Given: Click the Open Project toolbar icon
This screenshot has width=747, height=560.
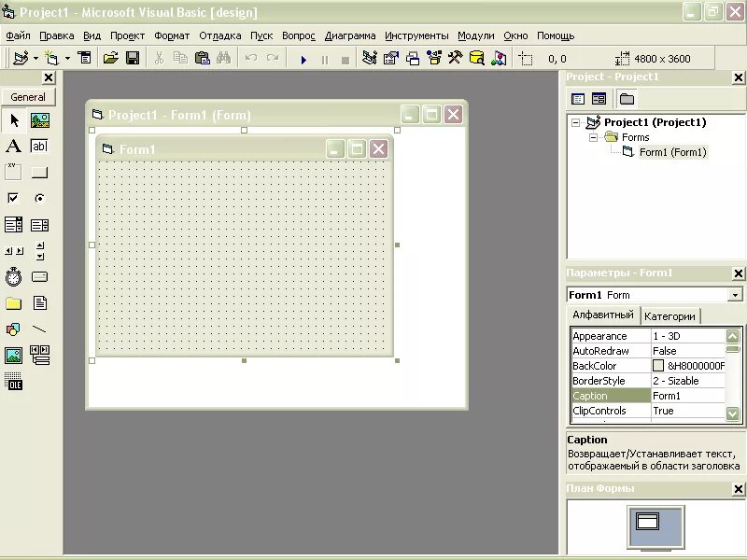Looking at the screenshot, I should 110,59.
